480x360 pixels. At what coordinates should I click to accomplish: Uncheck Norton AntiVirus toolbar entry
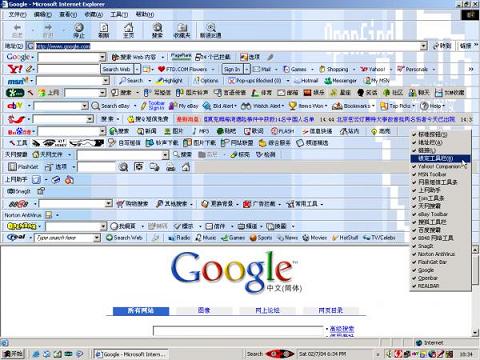[436, 254]
